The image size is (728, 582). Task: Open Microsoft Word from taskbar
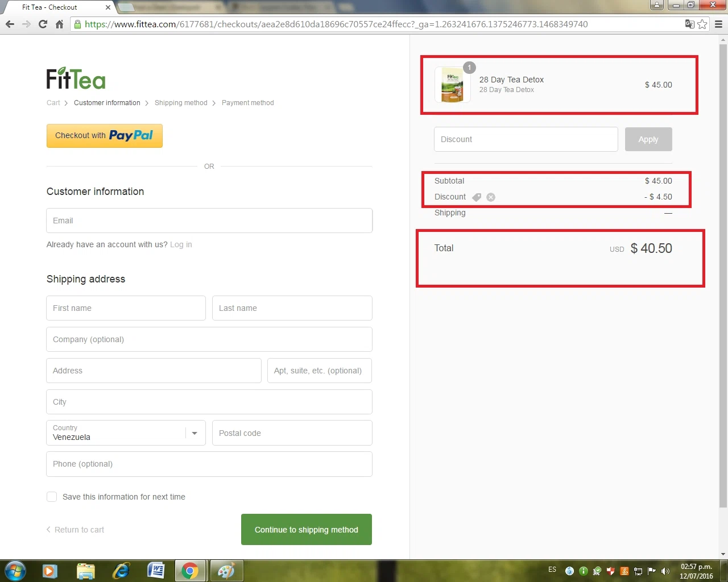tap(156, 571)
